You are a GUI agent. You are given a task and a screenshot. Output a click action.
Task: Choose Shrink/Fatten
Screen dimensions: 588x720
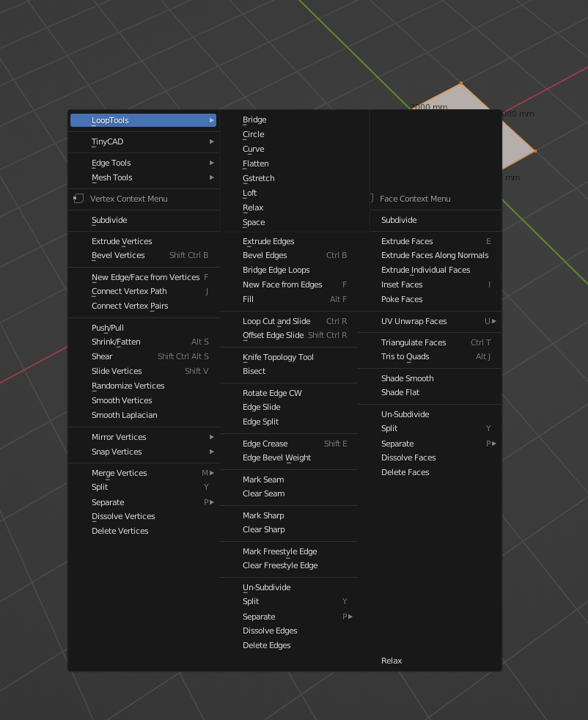143,342
